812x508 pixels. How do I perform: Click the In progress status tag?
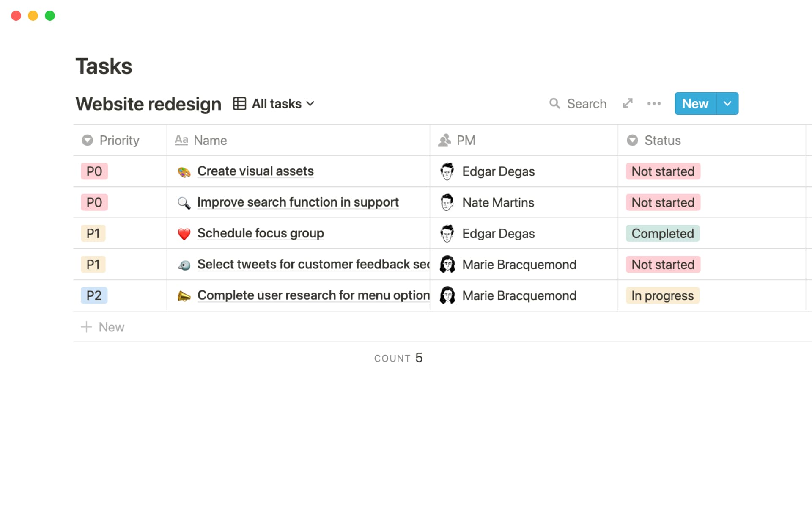[x=662, y=295]
